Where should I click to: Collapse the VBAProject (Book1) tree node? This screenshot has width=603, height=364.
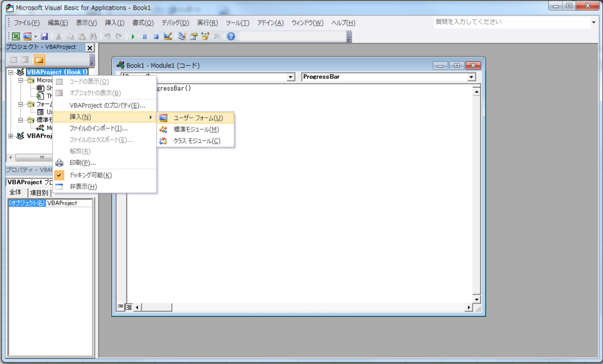[11, 72]
